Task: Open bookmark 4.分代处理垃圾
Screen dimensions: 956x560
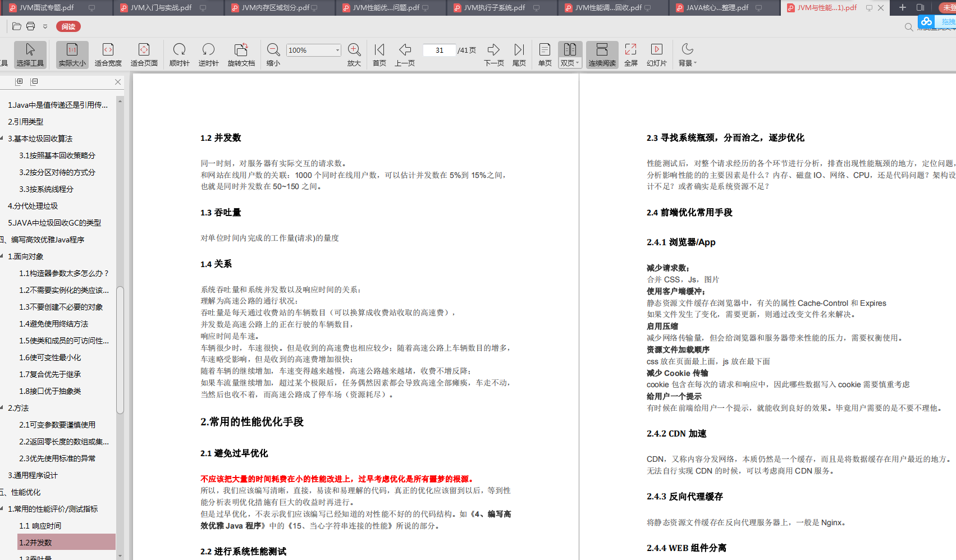Action: point(33,206)
